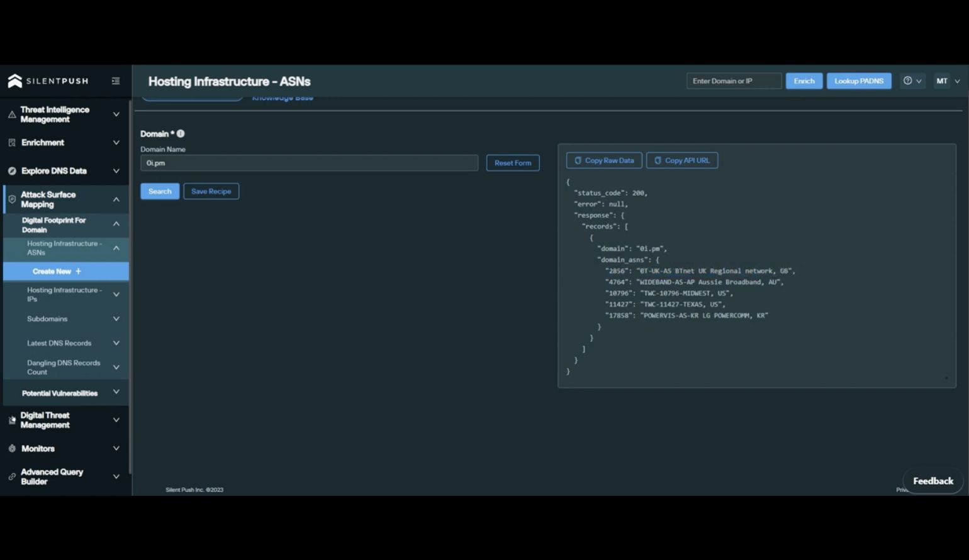Click the TWC-10796-MIDWEST ASN entry
The image size is (969, 560).
tap(669, 293)
